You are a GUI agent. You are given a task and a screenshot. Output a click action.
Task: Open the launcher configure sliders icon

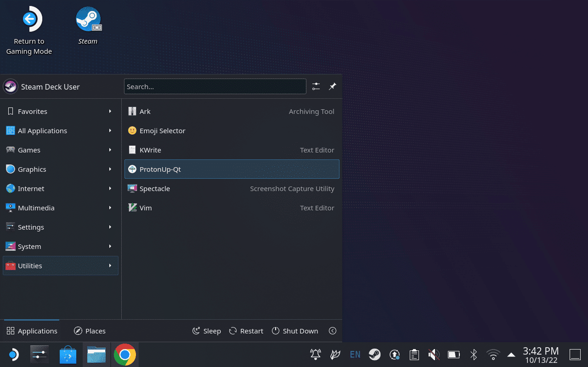316,86
